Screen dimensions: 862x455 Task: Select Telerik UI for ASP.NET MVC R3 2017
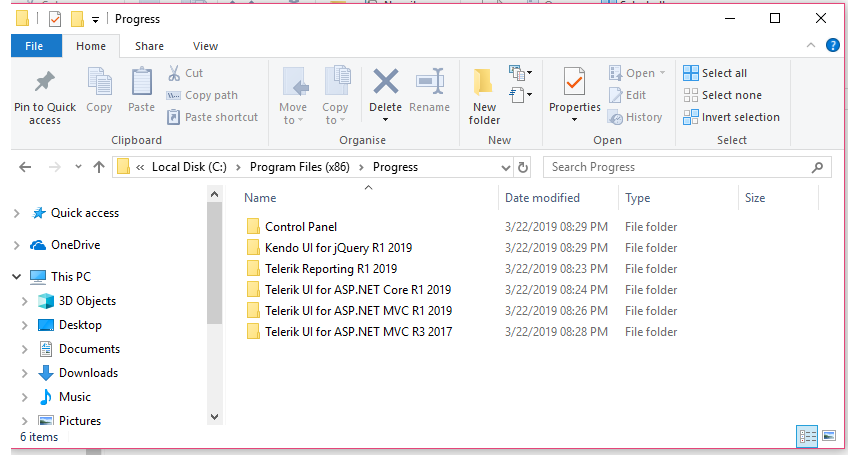tap(358, 332)
